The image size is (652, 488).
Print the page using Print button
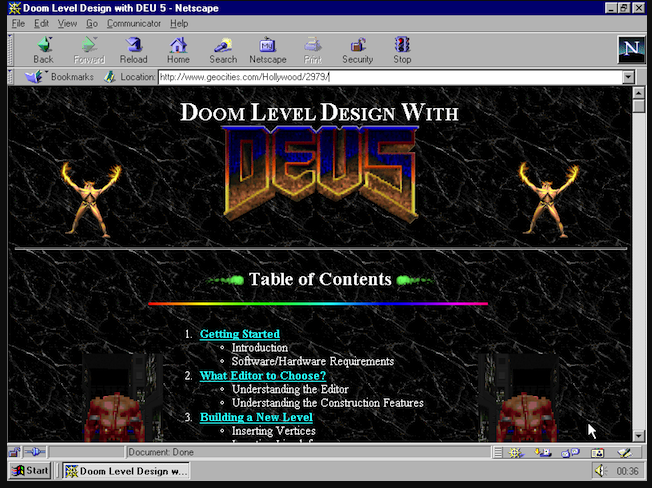pyautogui.click(x=313, y=50)
